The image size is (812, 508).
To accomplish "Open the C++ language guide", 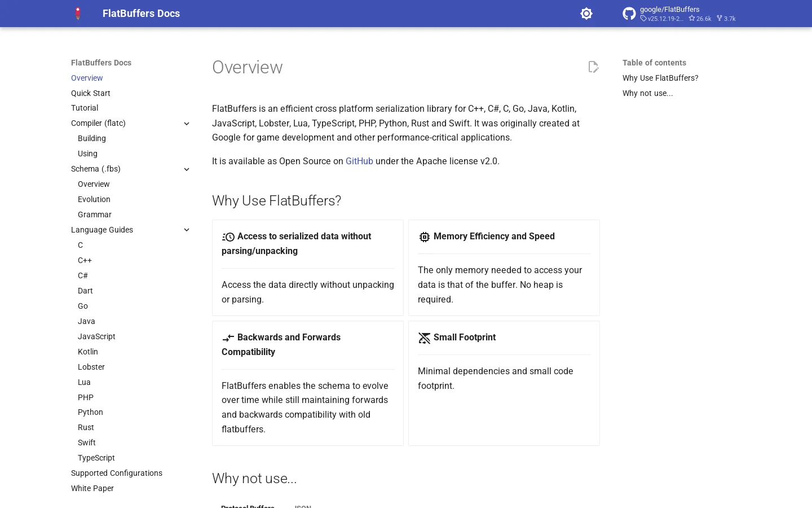I will point(85,260).
